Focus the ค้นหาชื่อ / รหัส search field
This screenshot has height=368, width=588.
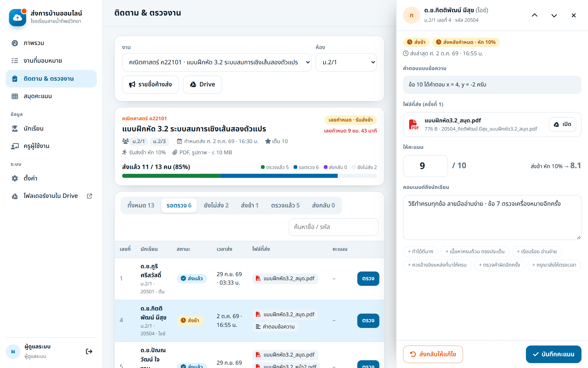pyautogui.click(x=333, y=227)
